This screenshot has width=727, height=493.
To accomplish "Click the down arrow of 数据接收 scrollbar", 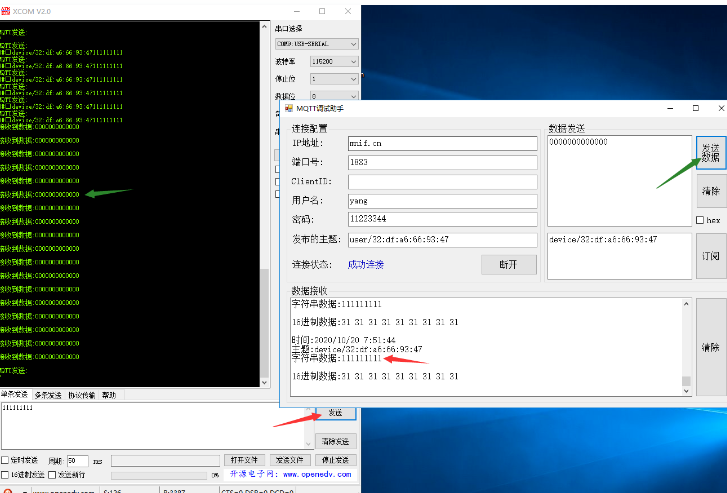I will [x=686, y=391].
